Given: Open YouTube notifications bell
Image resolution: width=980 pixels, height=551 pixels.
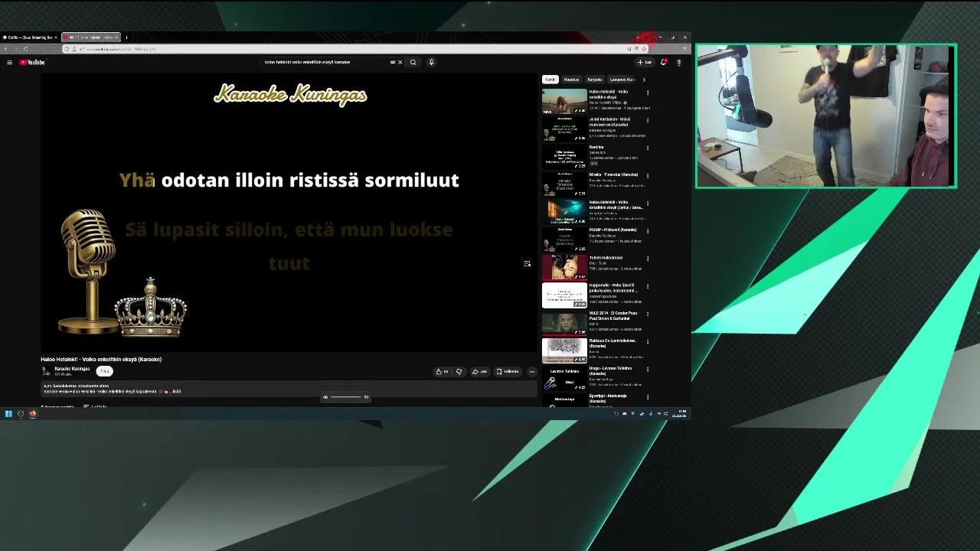Looking at the screenshot, I should pos(664,62).
